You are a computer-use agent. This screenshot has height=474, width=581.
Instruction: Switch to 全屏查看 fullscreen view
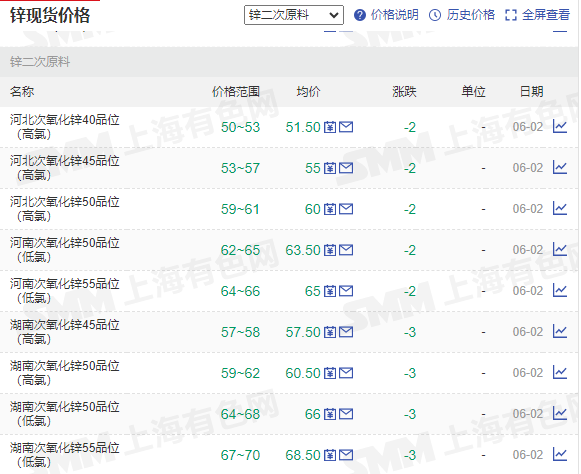pos(545,15)
